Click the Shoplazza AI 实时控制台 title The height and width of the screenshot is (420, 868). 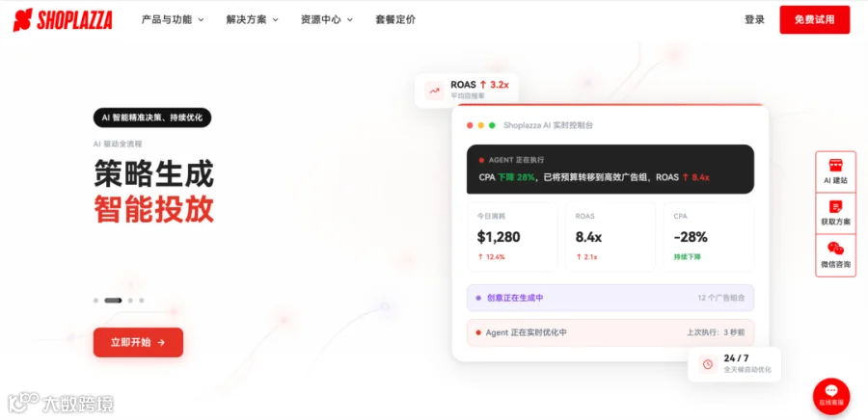coord(548,125)
